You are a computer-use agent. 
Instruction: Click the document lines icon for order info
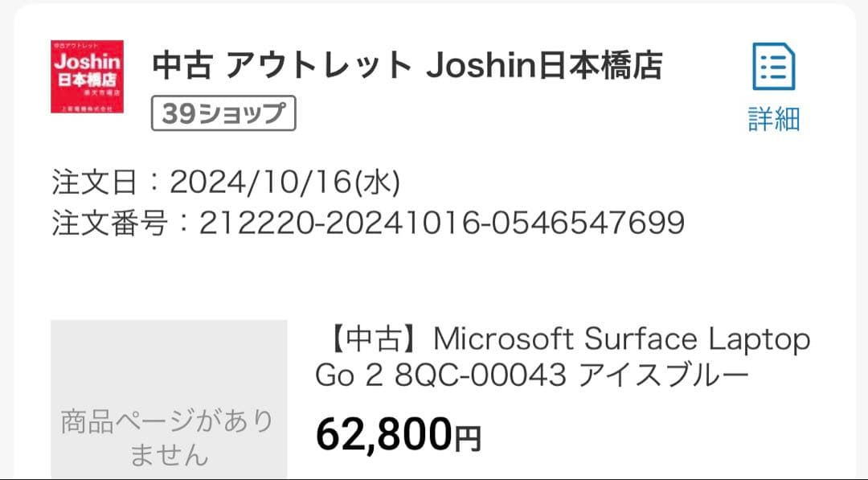pos(774,68)
